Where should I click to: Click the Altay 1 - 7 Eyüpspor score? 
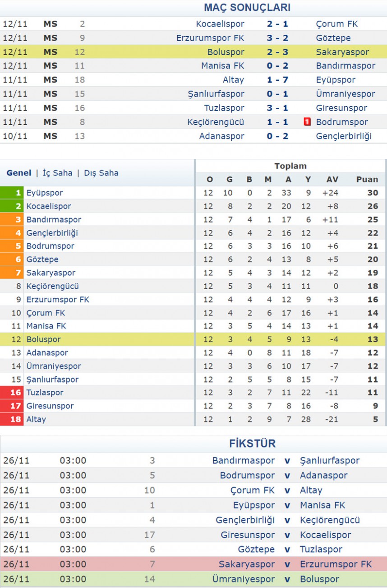pos(277,80)
